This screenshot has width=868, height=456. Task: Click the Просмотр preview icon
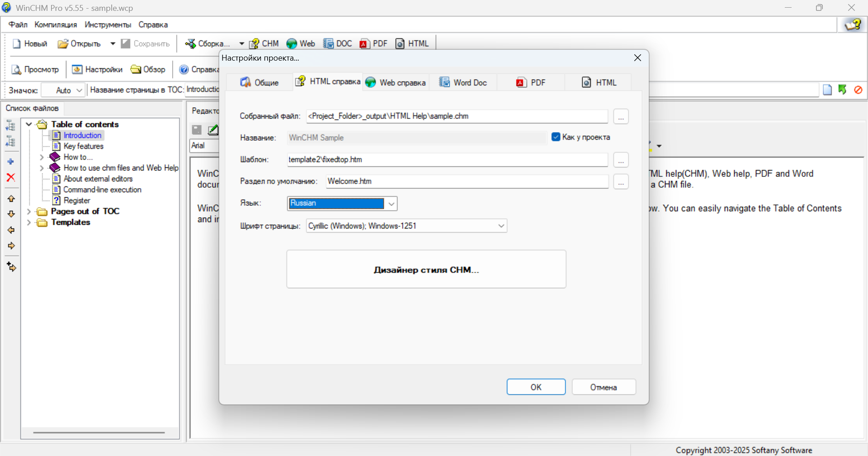click(x=16, y=69)
